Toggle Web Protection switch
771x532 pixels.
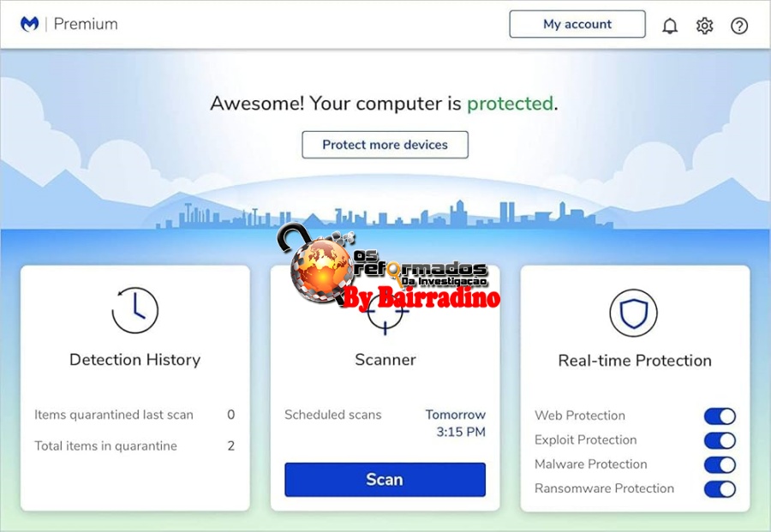(x=720, y=416)
